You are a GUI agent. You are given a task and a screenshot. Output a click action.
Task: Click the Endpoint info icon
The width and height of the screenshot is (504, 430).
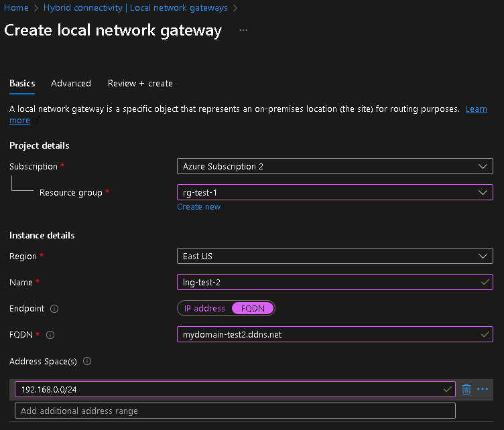pyautogui.click(x=54, y=309)
